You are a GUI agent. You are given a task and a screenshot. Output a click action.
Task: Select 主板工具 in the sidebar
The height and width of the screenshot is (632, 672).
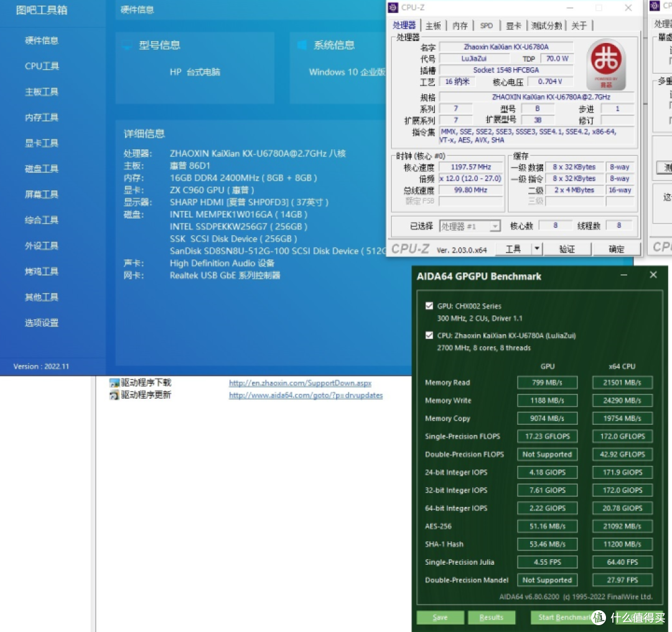click(x=42, y=91)
